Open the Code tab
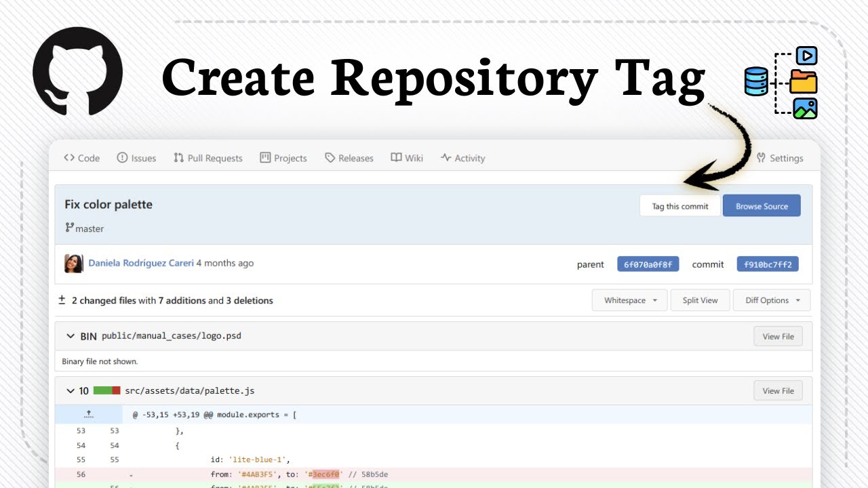This screenshot has width=868, height=488. click(x=81, y=158)
